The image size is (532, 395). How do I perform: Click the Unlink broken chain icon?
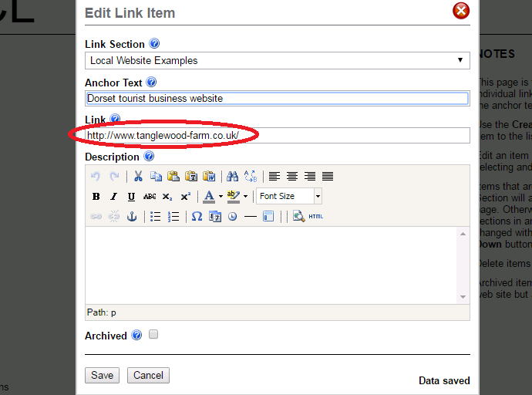click(114, 216)
